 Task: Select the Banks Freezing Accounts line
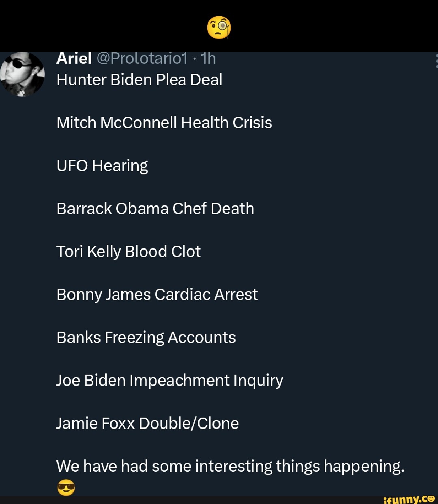click(x=146, y=337)
